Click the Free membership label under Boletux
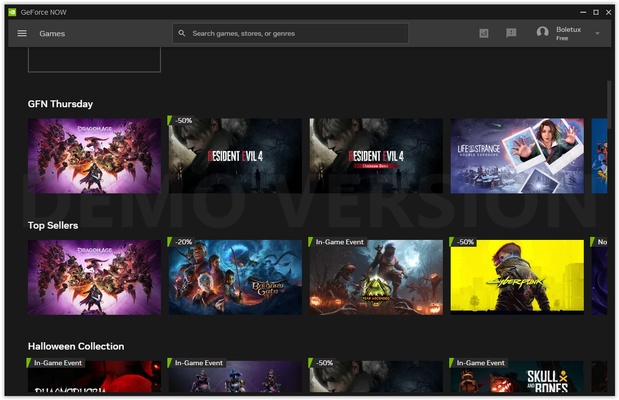Screen dimensions: 619x400 click(562, 38)
